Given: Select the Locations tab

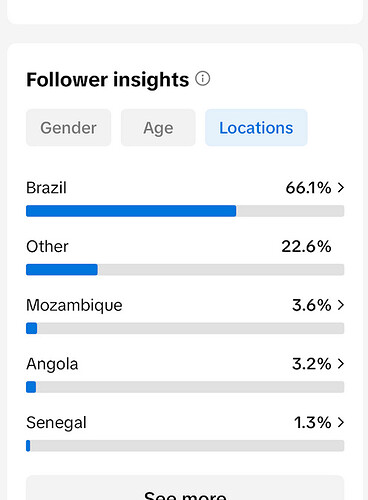Looking at the screenshot, I should coord(256,128).
